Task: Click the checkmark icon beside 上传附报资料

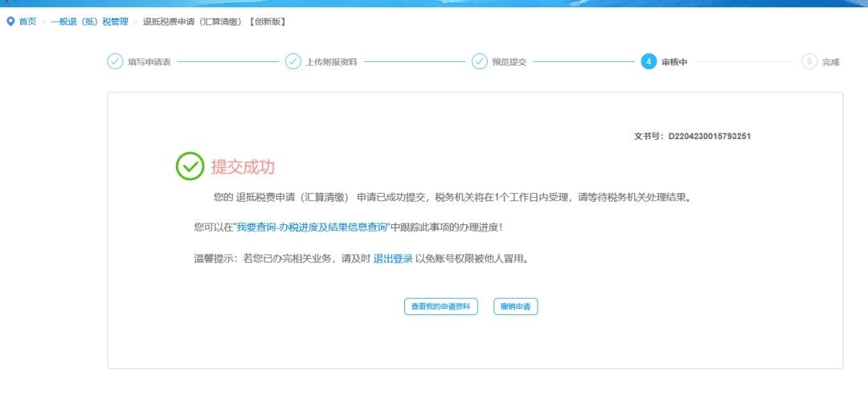Action: tap(293, 62)
